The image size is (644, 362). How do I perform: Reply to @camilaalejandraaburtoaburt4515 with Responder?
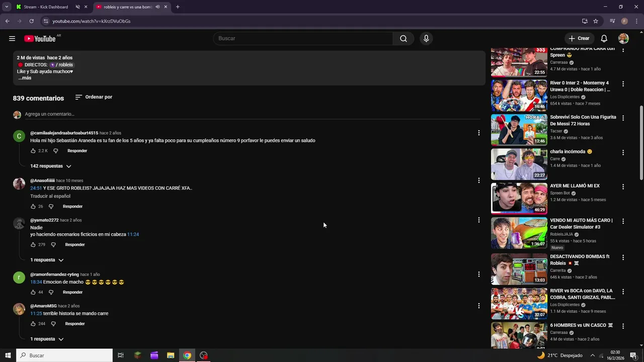pos(77,151)
